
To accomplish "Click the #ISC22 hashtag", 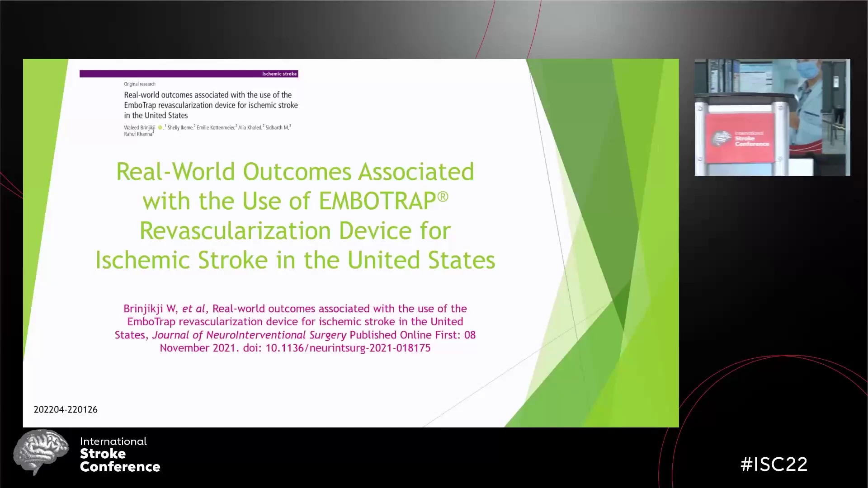I will [774, 465].
